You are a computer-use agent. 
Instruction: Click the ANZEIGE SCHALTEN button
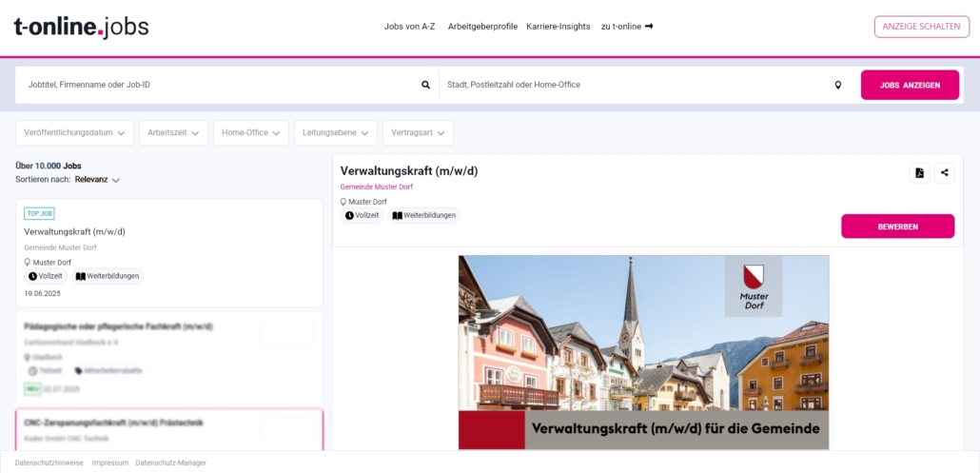tap(922, 27)
